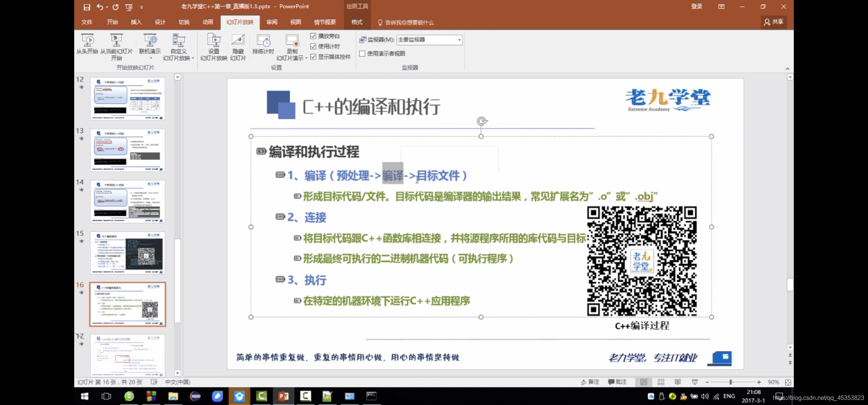868x405 pixels.
Task: Click Hide Slide (隐藏幻灯片) icon
Action: [238, 47]
